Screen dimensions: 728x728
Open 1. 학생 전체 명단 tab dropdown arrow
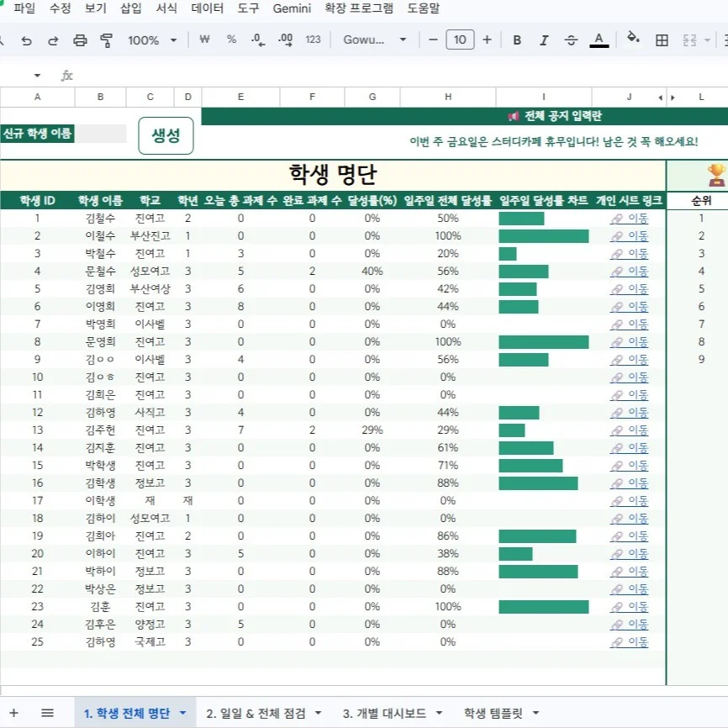click(x=183, y=713)
